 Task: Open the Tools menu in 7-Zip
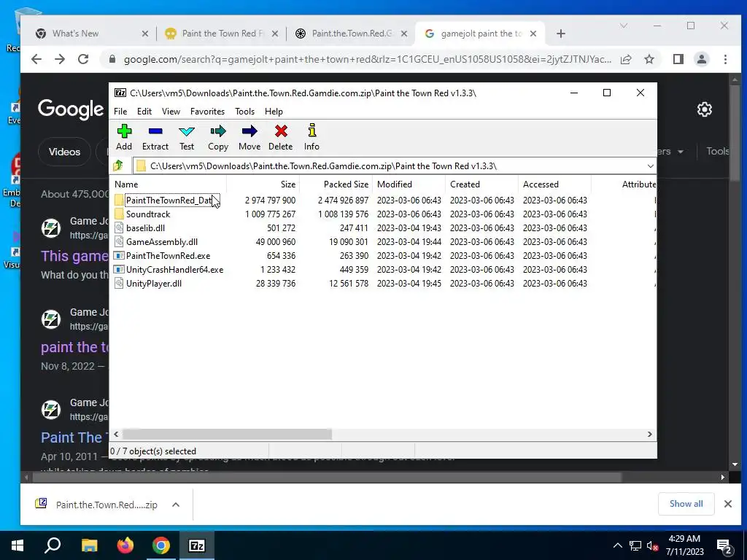coord(244,112)
